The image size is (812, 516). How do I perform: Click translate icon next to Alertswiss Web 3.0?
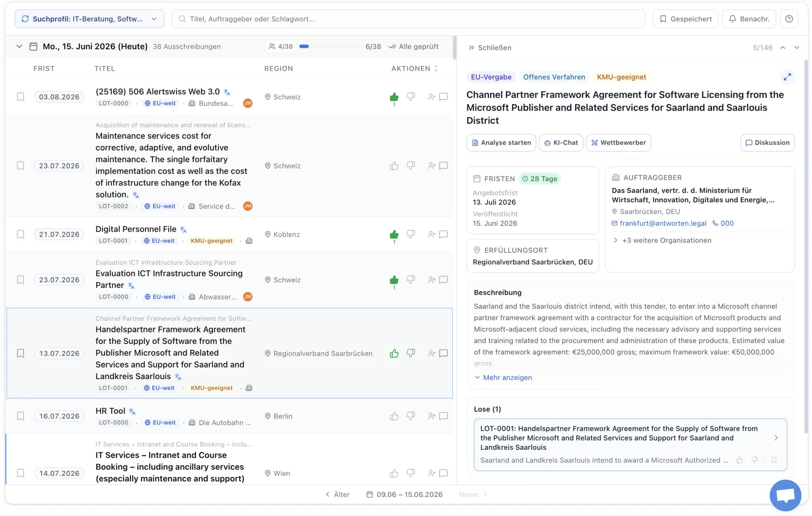tap(227, 92)
